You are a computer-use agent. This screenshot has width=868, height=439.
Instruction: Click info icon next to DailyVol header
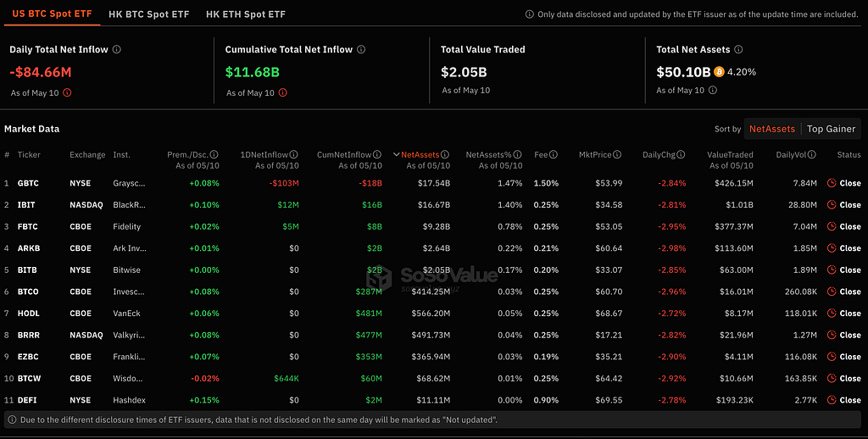coord(812,155)
